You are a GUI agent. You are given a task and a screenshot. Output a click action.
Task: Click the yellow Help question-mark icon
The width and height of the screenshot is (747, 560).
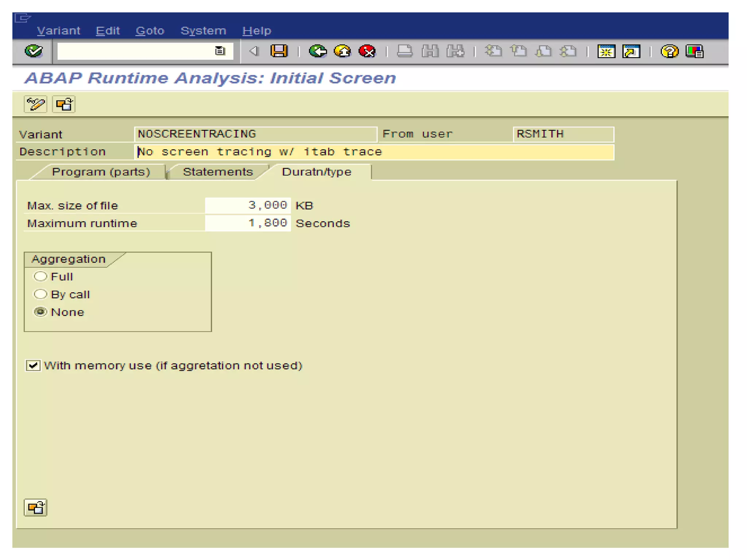click(669, 51)
